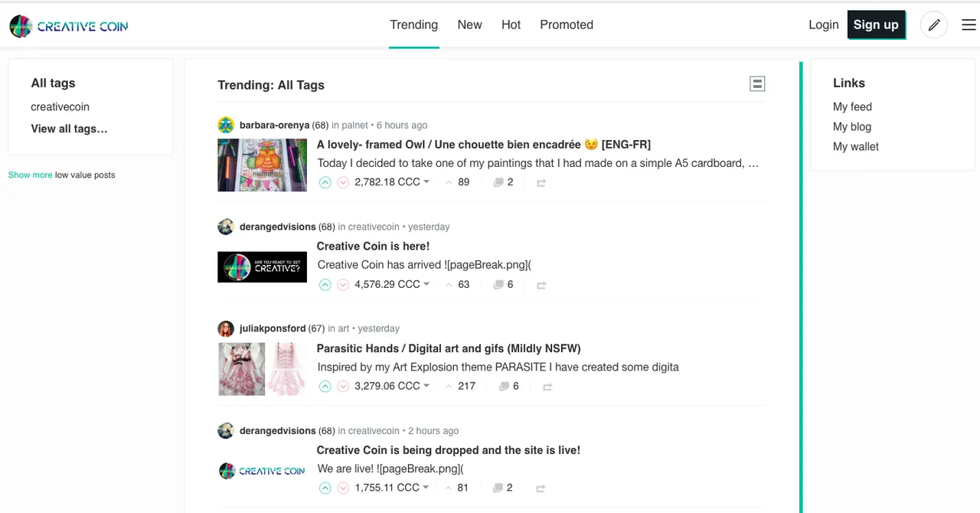Click the All tags heading
This screenshot has height=513, width=980.
[x=53, y=83]
